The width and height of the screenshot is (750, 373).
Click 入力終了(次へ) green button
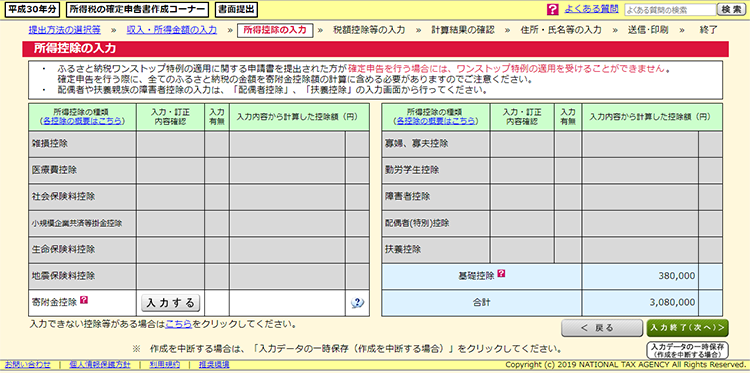click(687, 328)
